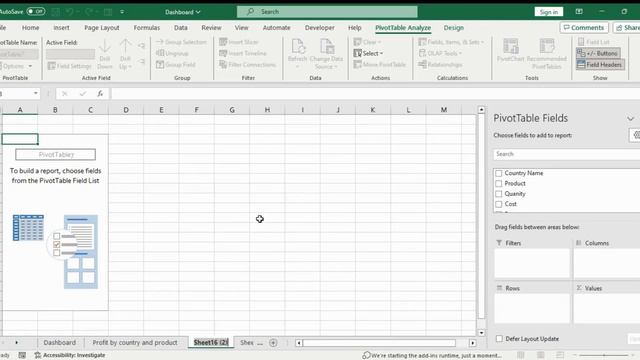This screenshot has width=640, height=360.
Task: Expand the Name Box dropdown arrow
Action: coord(36,93)
